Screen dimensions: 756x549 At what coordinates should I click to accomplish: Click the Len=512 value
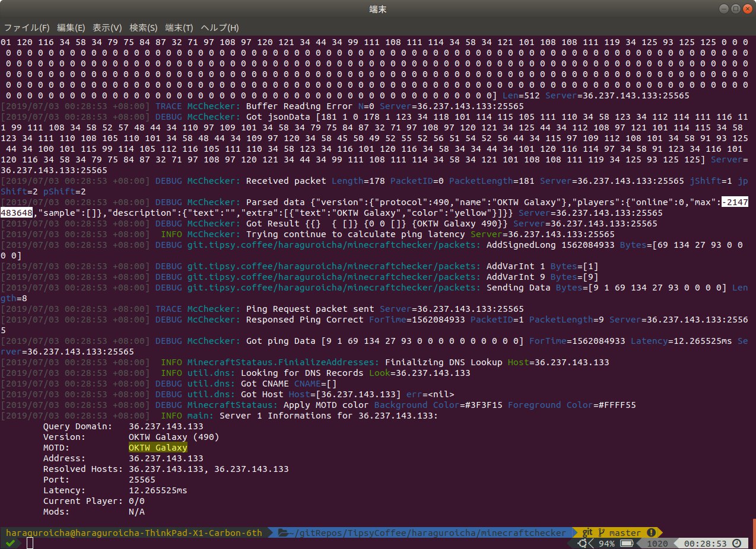(521, 95)
